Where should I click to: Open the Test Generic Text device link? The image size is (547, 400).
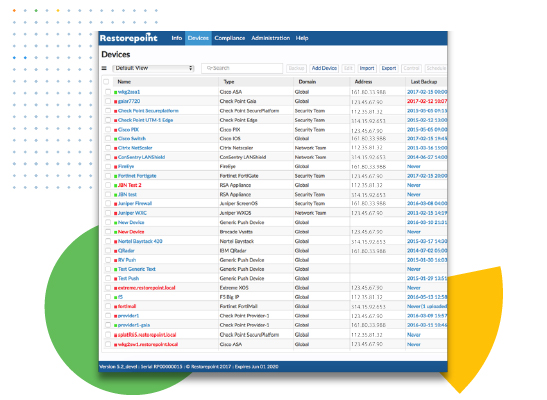pyautogui.click(x=136, y=269)
